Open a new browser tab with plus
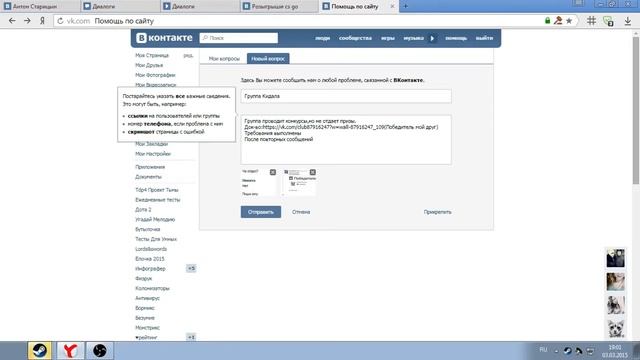The width and height of the screenshot is (640, 360). tap(405, 6)
